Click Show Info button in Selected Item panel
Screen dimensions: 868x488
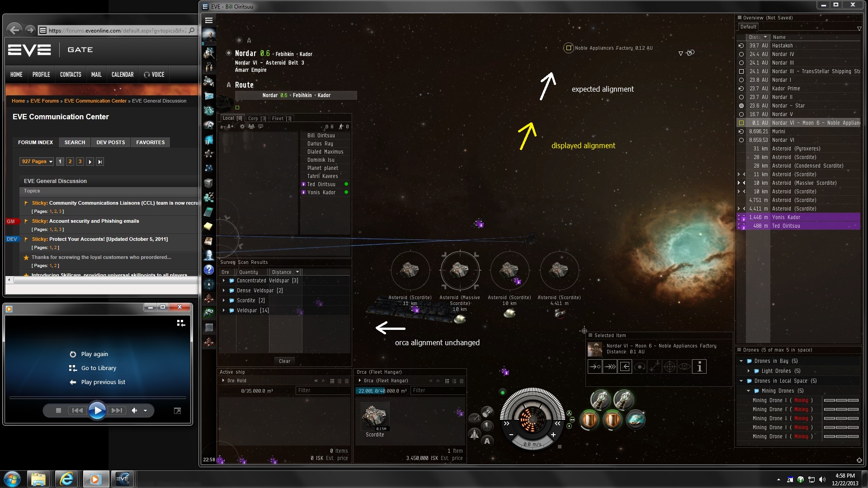point(699,367)
